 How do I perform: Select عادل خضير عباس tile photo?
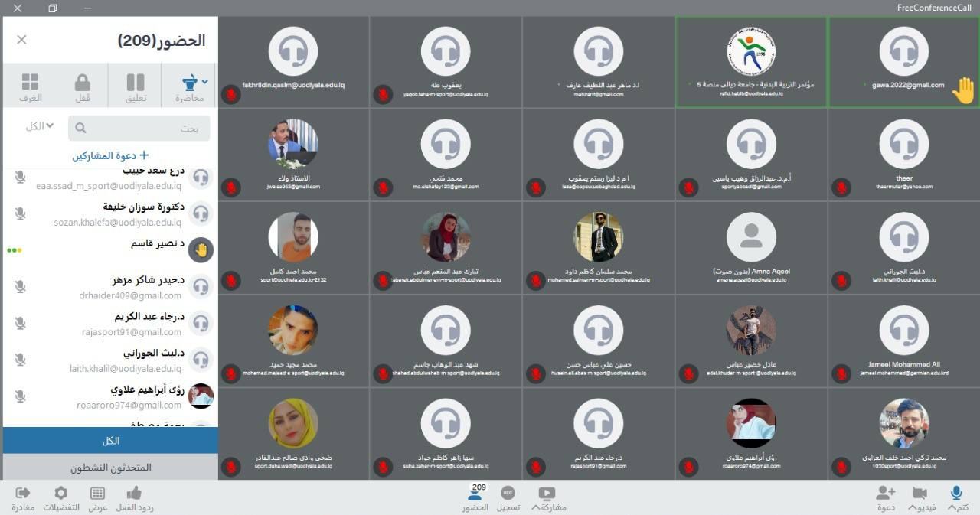pyautogui.click(x=751, y=331)
